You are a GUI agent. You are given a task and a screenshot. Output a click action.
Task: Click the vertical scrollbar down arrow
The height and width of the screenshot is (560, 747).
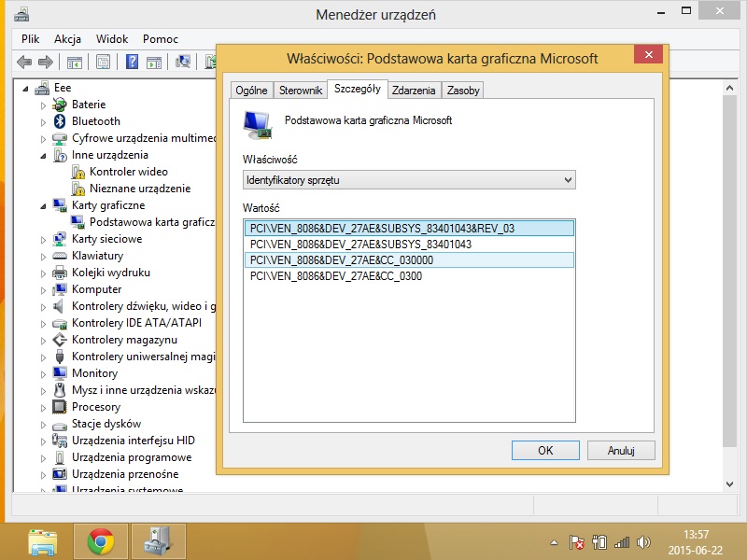pos(730,483)
